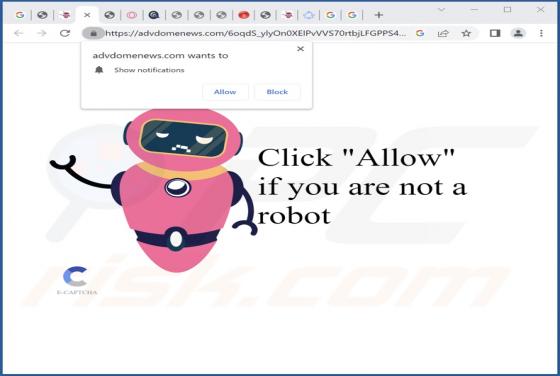Screen dimensions: 560x376
Task: Share this page using the share icon
Action: pyautogui.click(x=443, y=33)
